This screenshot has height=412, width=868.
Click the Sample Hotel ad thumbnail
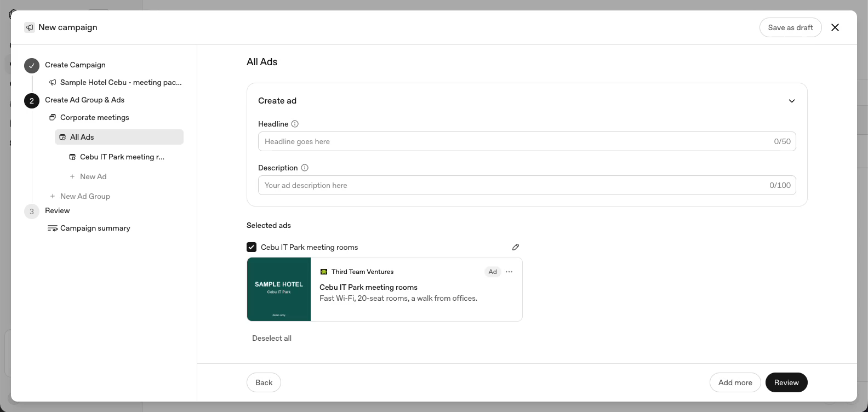(279, 289)
